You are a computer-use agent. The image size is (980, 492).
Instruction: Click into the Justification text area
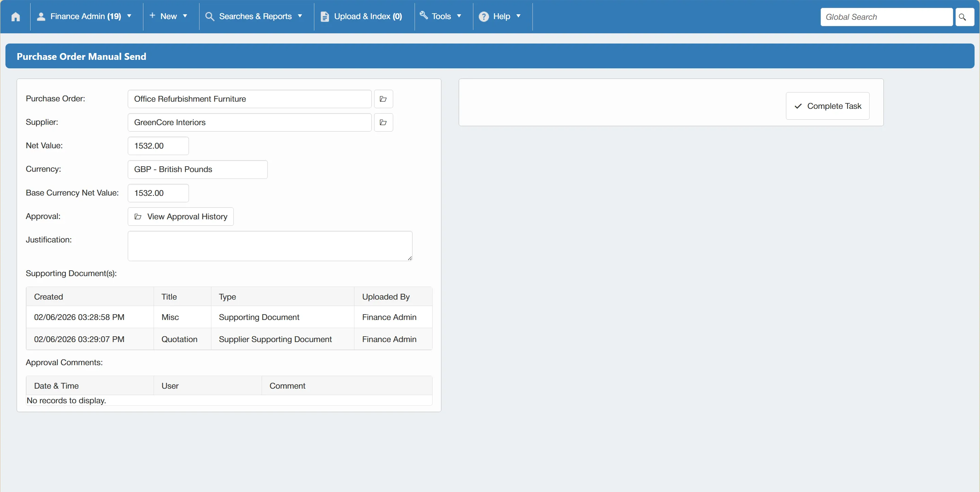270,246
